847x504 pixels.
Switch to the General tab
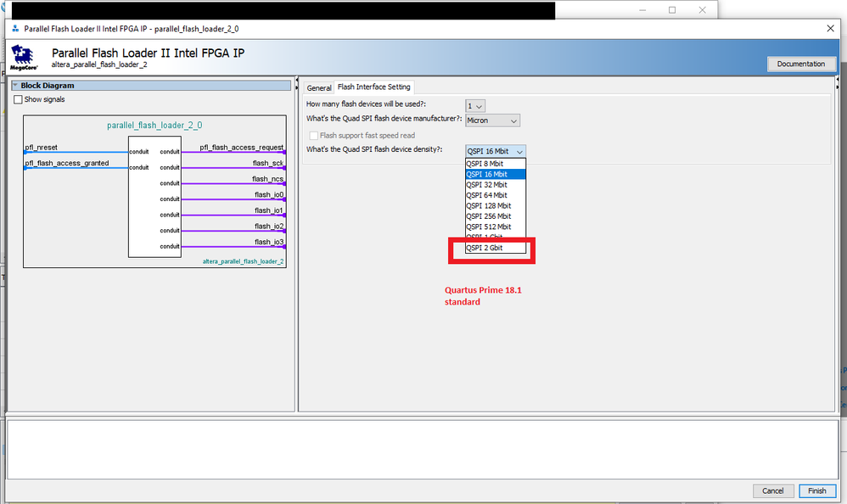pos(319,87)
